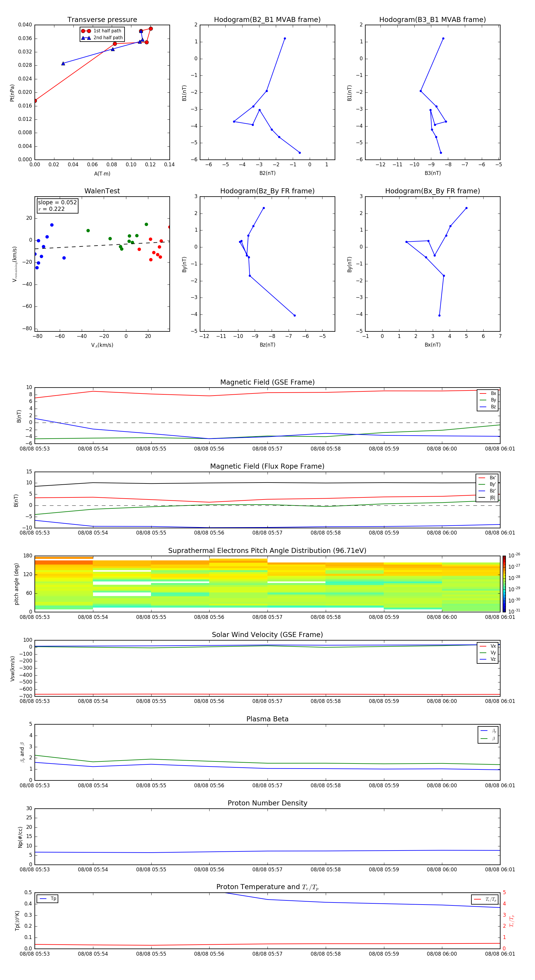Click the 'Transverse pressure' plot title
This screenshot has width=535, height=980.
102,20
